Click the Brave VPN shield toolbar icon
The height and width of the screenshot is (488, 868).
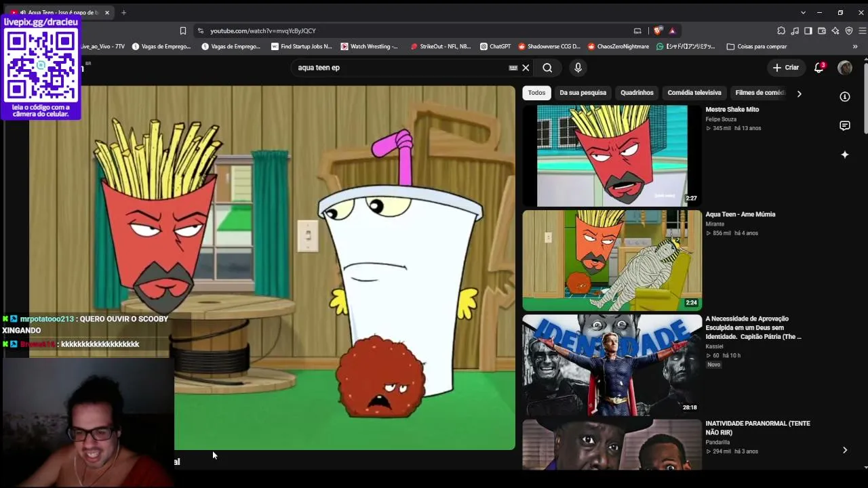[849, 30]
